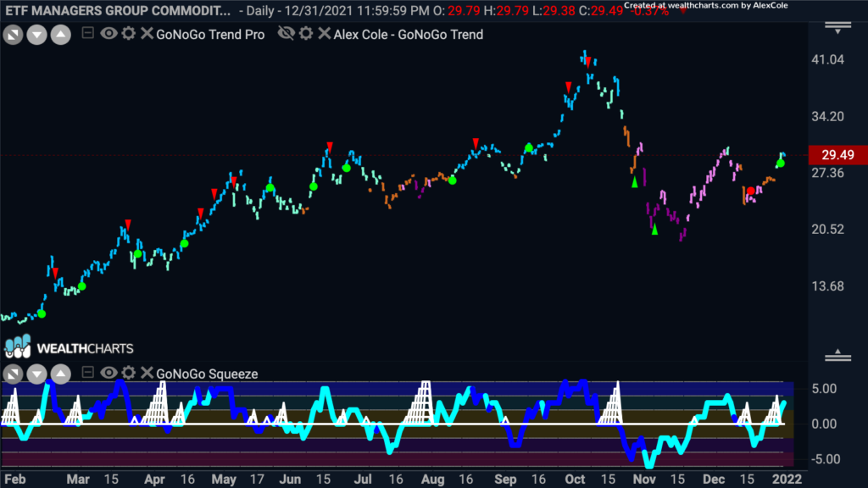Collapse the GoNoGo Trend Pro indicator

click(87, 33)
